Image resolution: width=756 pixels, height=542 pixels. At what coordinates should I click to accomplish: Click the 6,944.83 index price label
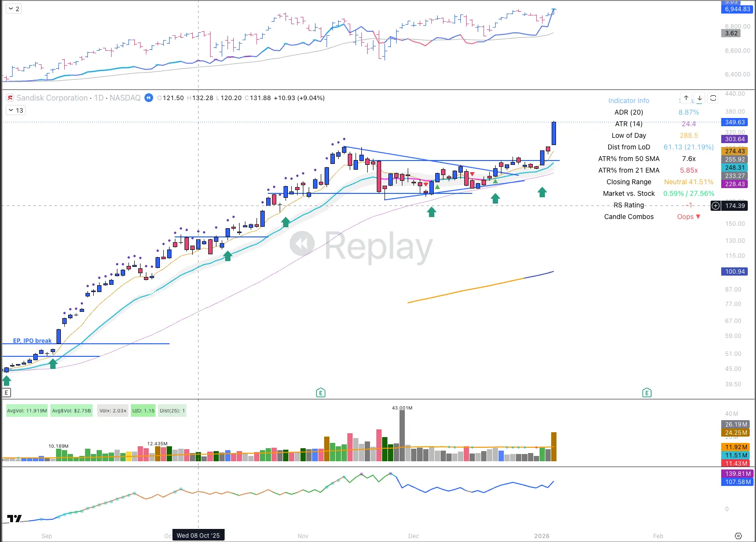[x=738, y=9]
